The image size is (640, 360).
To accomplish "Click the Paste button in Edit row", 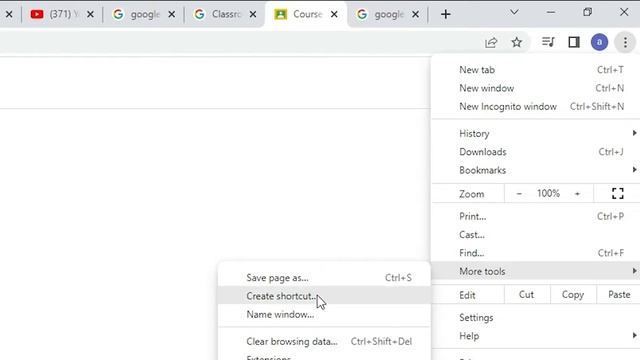I will 619,295.
